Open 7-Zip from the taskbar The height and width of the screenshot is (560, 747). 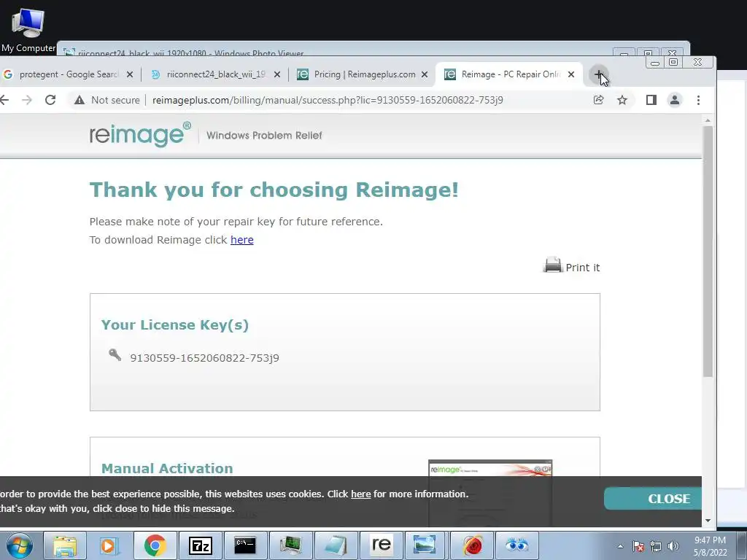click(200, 545)
